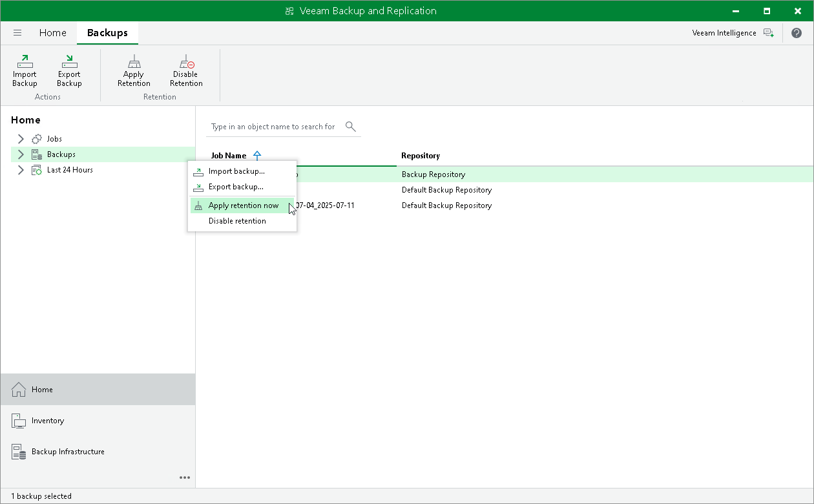Select the Backups ribbon tab
The image size is (814, 504).
tap(107, 33)
